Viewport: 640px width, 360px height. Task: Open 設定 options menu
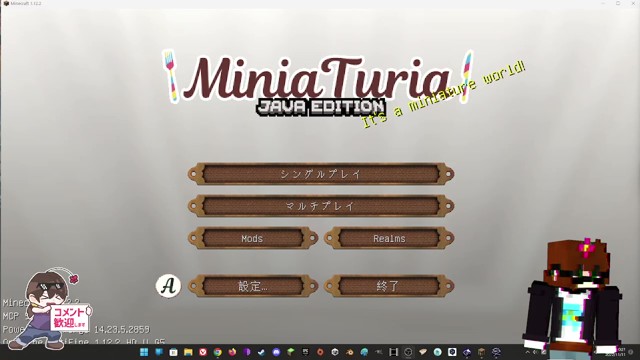point(253,286)
